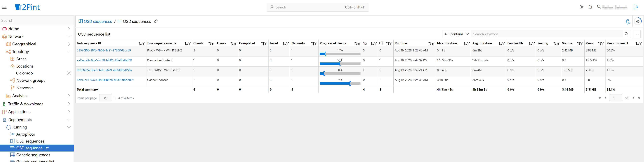Select OSD sequences sidebar item

coord(30,141)
